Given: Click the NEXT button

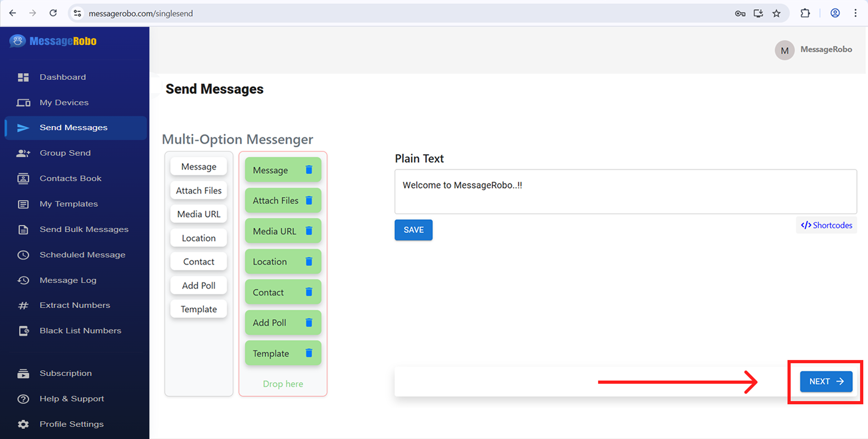Looking at the screenshot, I should click(826, 382).
